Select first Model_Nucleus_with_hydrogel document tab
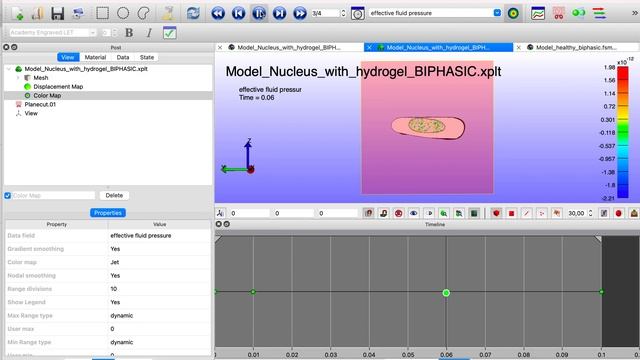Screen dimensions: 640x360 (x=289, y=47)
